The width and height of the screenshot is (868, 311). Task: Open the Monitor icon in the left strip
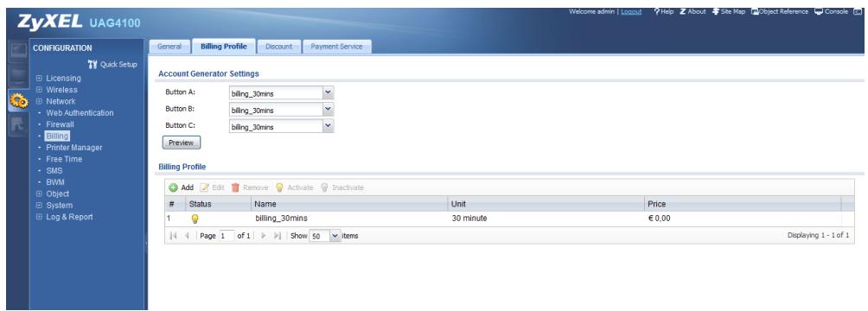click(17, 76)
